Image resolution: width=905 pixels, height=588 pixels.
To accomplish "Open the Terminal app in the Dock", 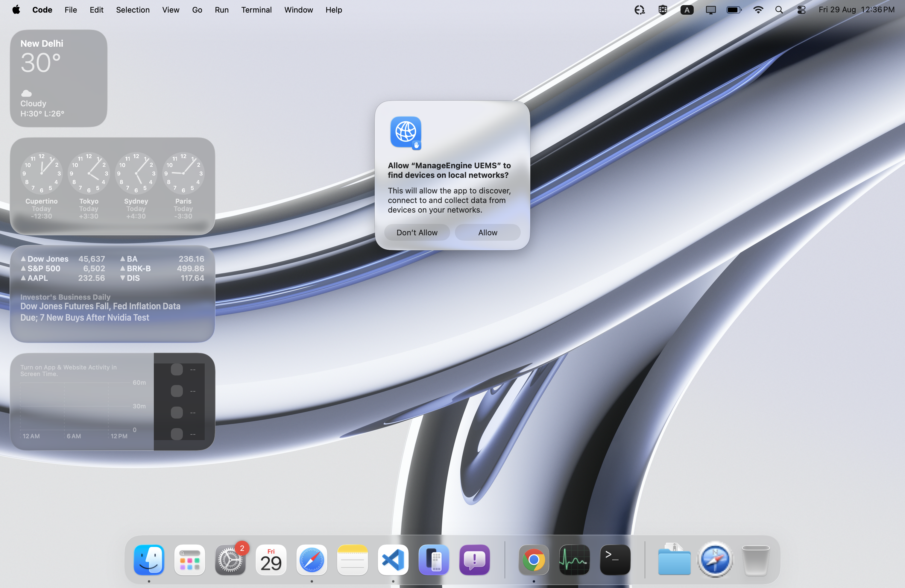I will click(x=615, y=560).
